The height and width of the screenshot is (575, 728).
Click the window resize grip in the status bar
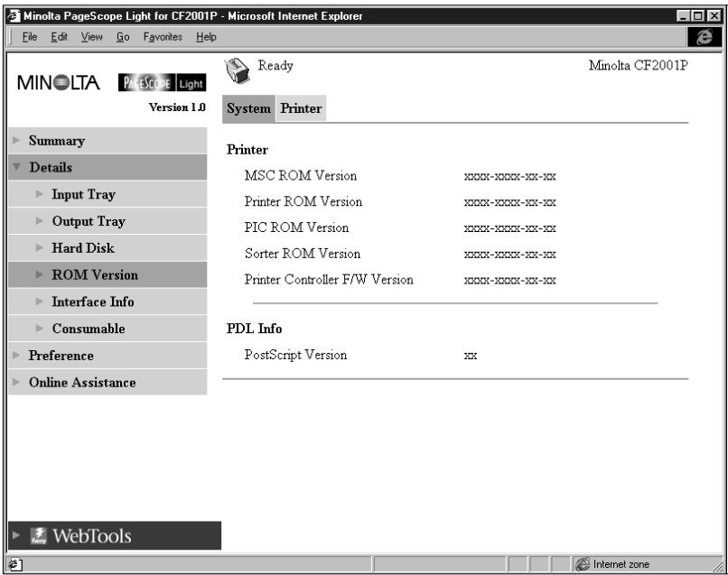coord(717,566)
